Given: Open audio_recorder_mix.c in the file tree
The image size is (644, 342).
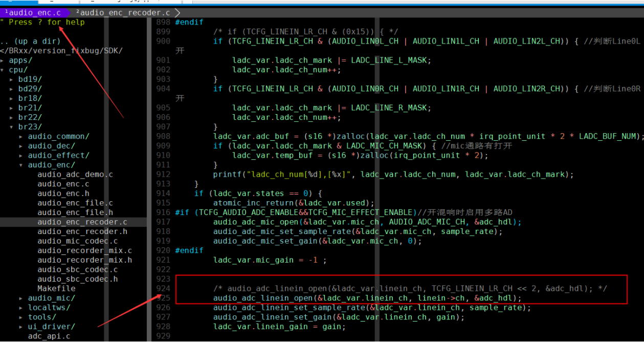Looking at the screenshot, I should tap(85, 250).
